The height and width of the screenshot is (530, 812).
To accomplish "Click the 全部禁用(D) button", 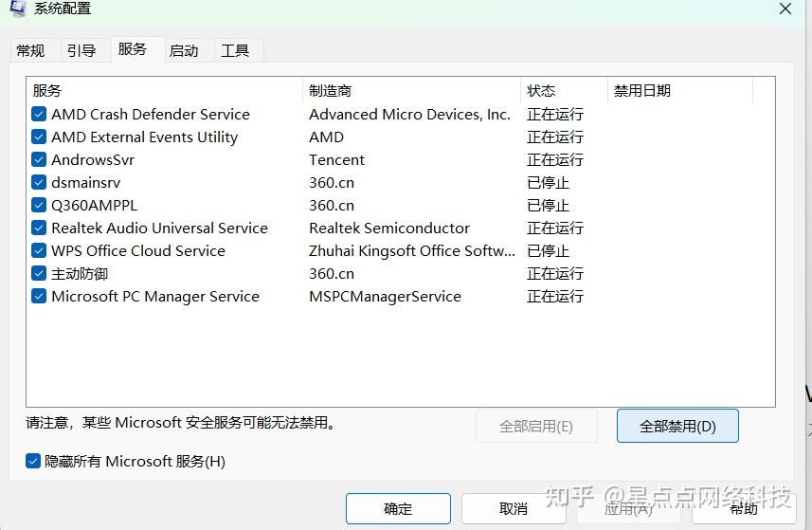I will 677,427.
